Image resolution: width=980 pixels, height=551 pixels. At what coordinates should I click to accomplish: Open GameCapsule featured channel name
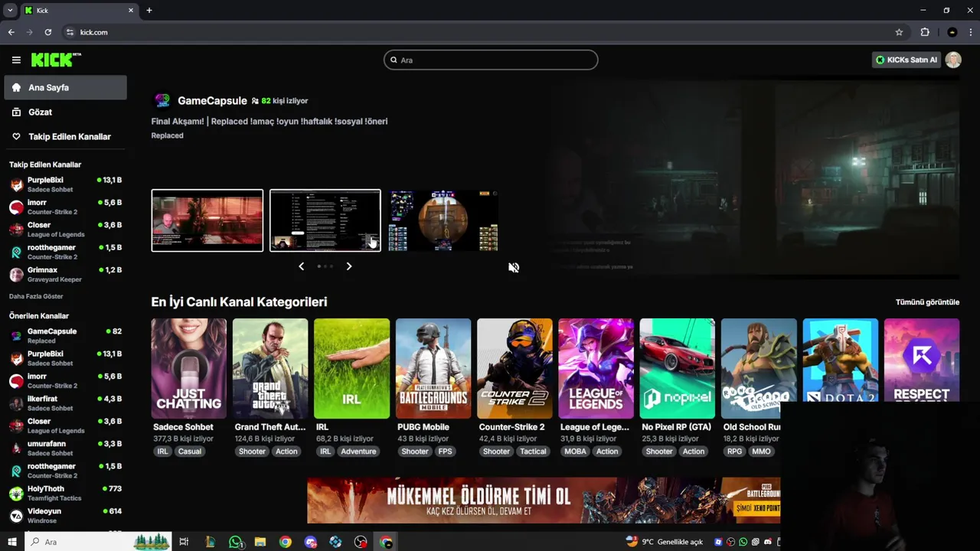coord(212,101)
